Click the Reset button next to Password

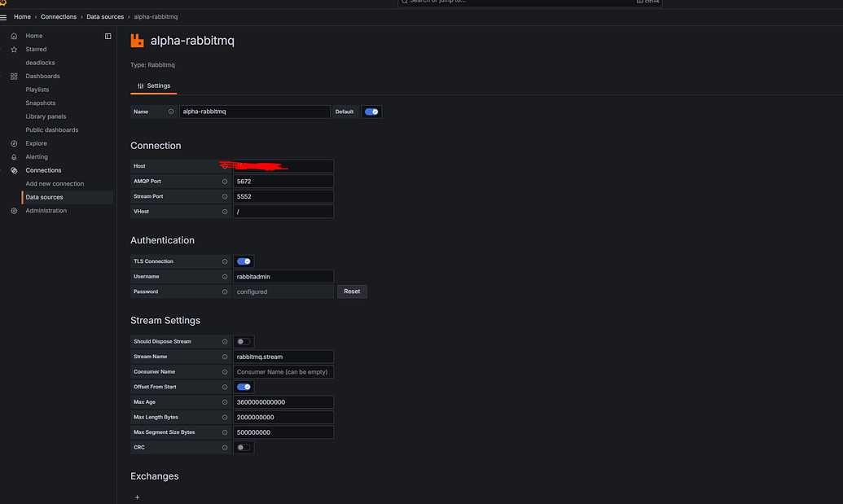352,291
